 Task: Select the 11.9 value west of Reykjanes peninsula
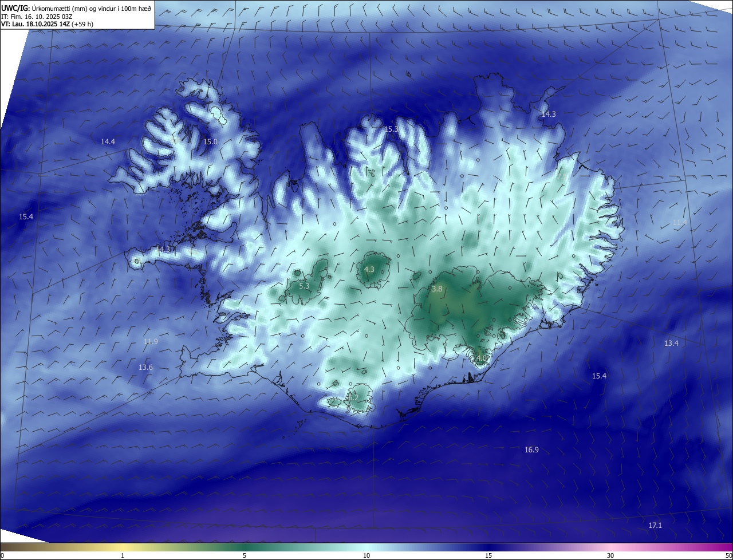pos(151,342)
